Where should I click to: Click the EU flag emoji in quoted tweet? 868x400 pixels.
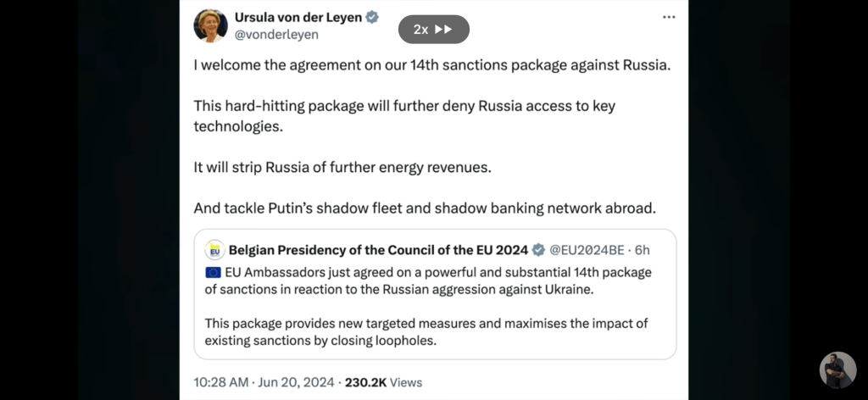coord(213,272)
